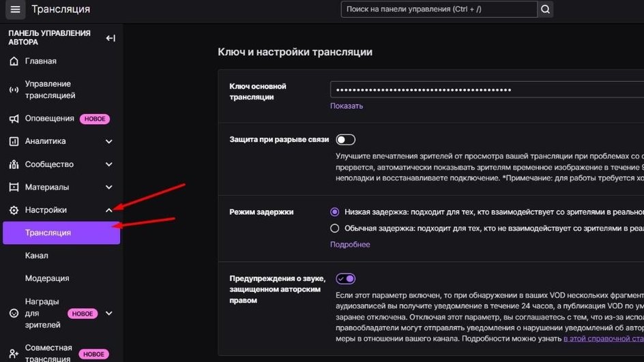Click the Управление трансляцией broadcast icon
Screen dimensions: 644x362
click(x=14, y=89)
